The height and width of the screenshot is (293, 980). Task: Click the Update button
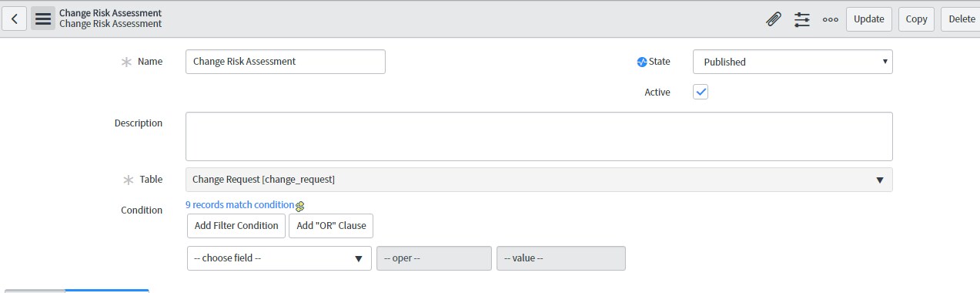tap(869, 19)
